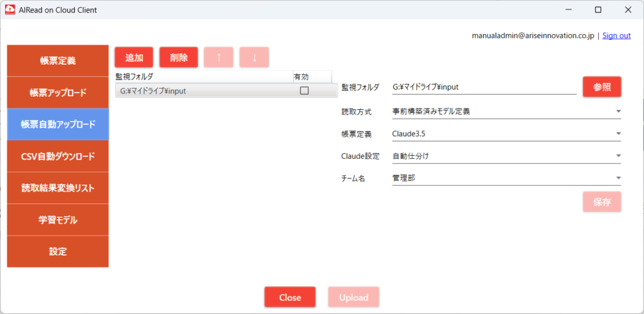Open the 設定 sidebar tab

tap(58, 251)
